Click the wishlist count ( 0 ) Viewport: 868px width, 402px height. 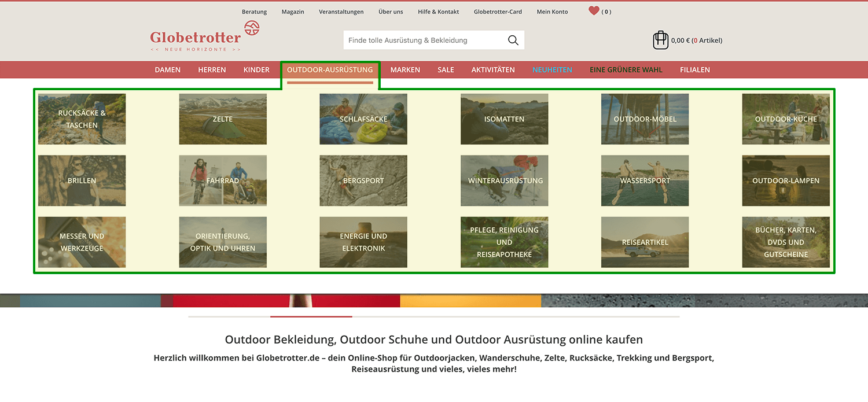click(x=606, y=12)
